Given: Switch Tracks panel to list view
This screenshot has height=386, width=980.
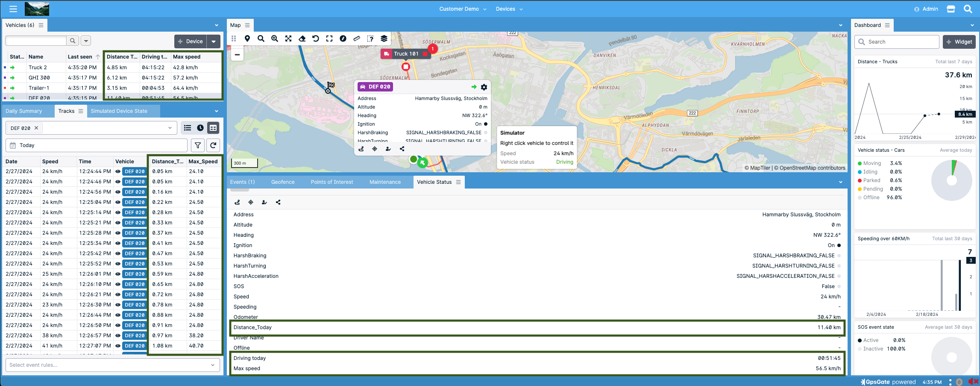Looking at the screenshot, I should (188, 127).
